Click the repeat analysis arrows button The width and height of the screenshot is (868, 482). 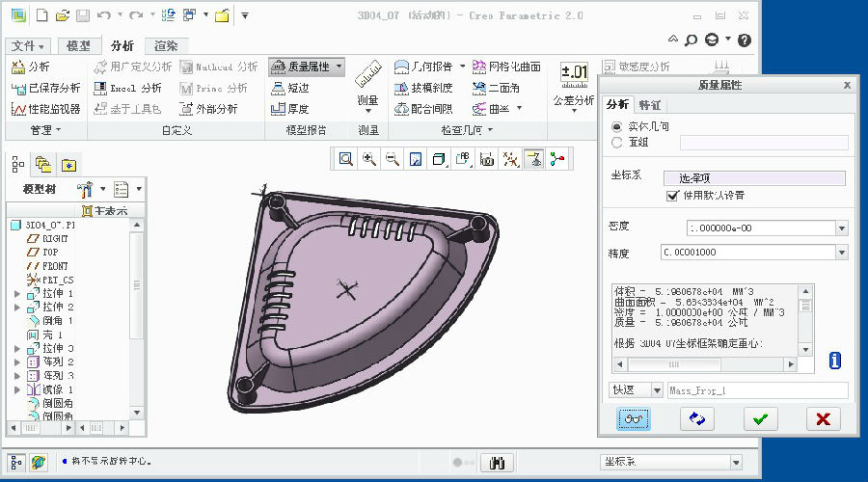pyautogui.click(x=696, y=419)
